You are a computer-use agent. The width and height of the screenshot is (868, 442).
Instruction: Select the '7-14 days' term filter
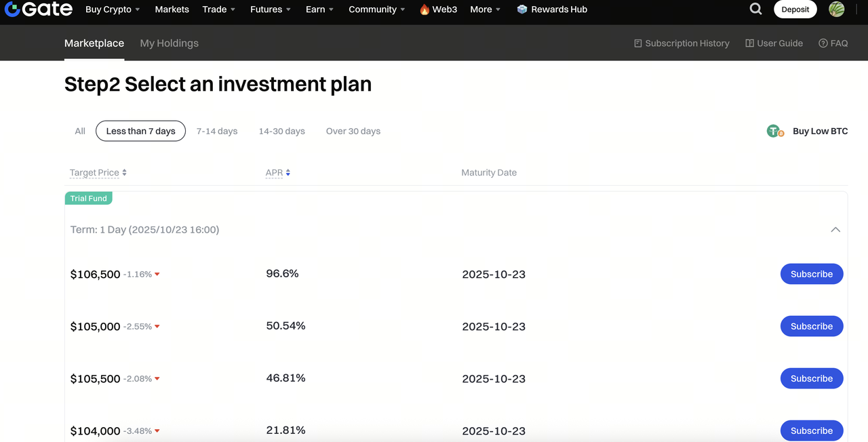click(217, 132)
